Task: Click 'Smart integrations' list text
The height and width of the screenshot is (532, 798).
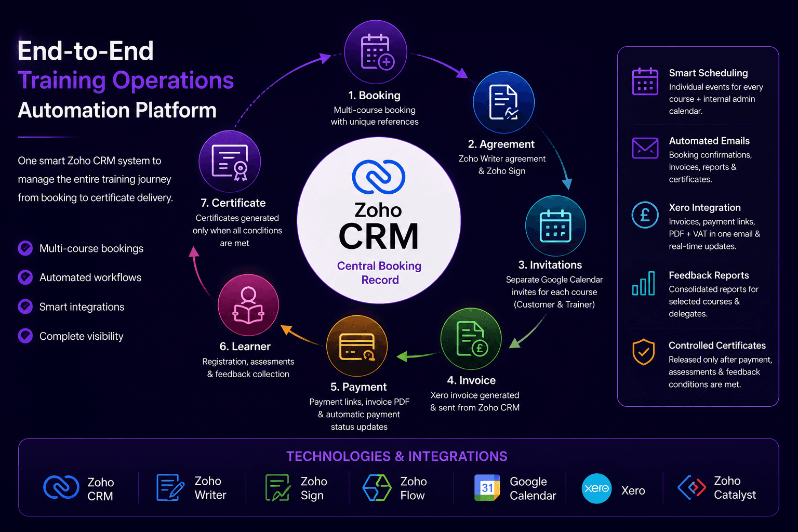Action: pyautogui.click(x=82, y=307)
